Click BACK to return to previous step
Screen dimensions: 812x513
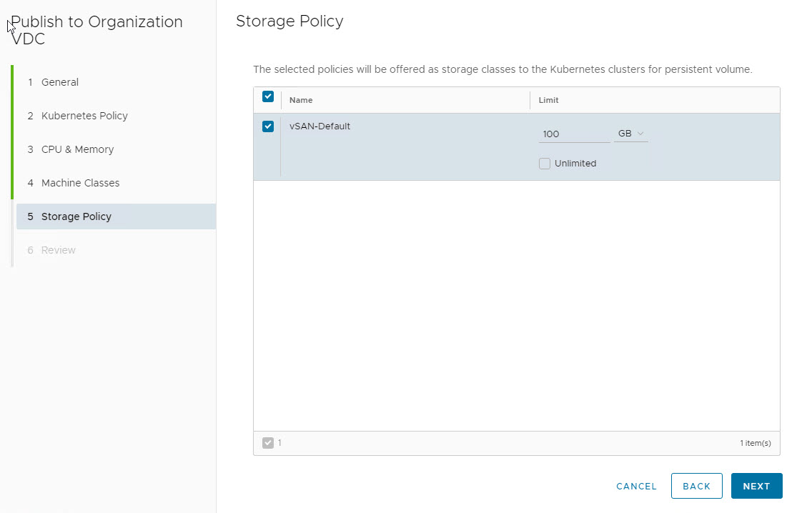tap(696, 486)
